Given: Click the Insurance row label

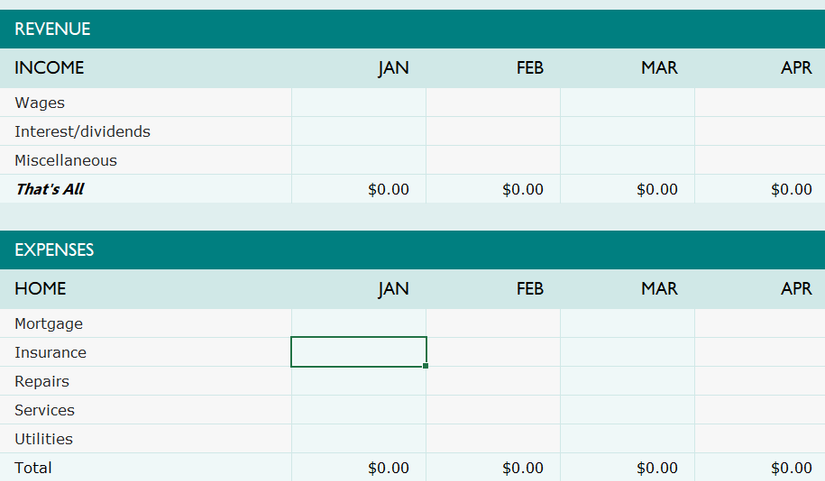Looking at the screenshot, I should [x=51, y=353].
